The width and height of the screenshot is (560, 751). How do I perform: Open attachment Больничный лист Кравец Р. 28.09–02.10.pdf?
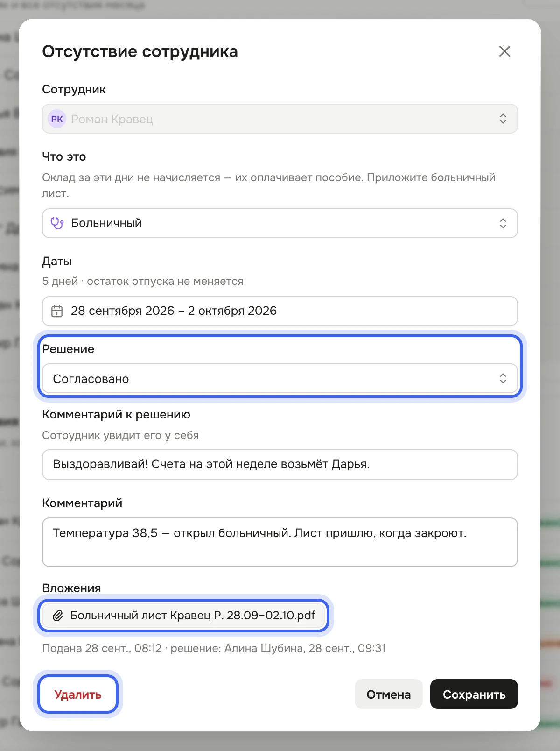pos(183,616)
